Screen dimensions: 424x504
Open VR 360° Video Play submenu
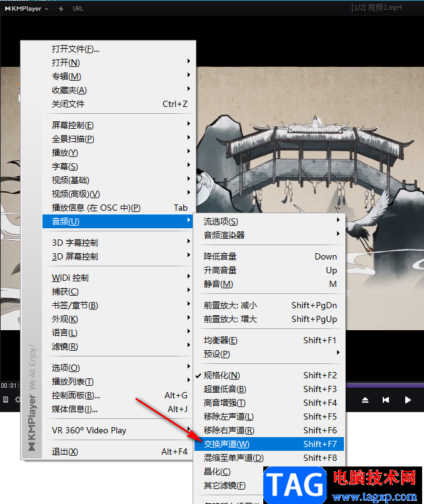click(119, 430)
